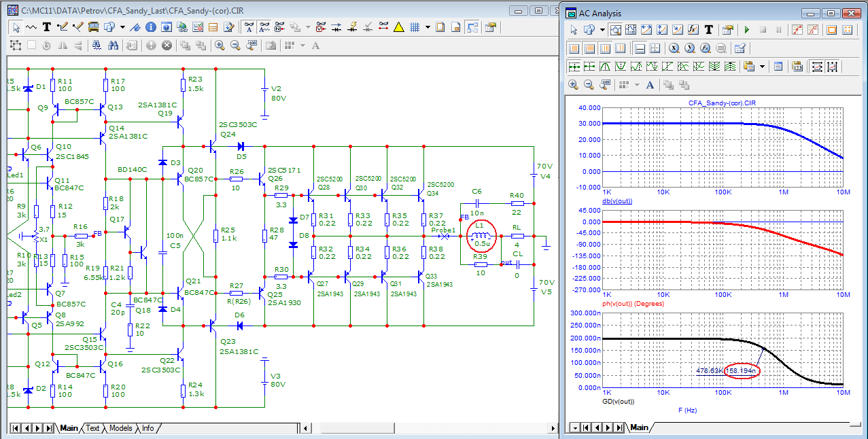Zoom out on the schematic
Image resolution: width=868 pixels, height=439 pixels.
tap(235, 46)
